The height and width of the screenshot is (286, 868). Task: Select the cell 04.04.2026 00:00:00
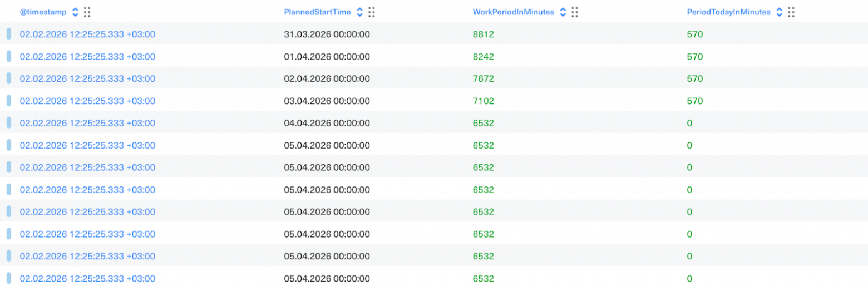pyautogui.click(x=327, y=124)
